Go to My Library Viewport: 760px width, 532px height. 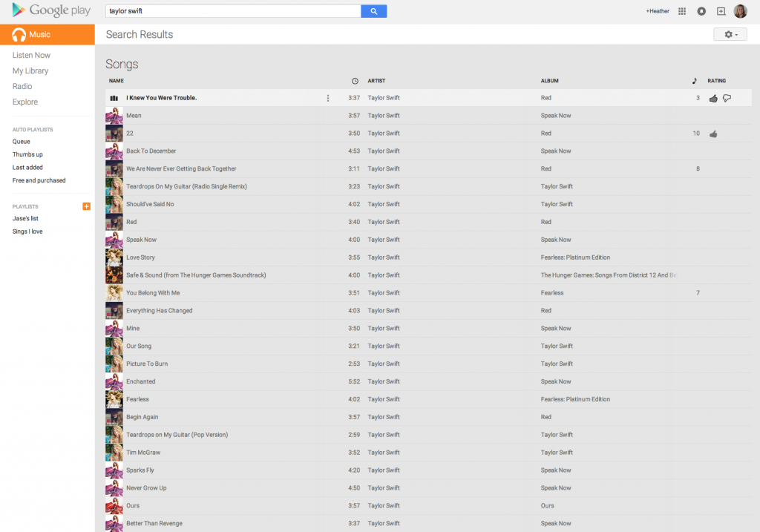click(30, 71)
